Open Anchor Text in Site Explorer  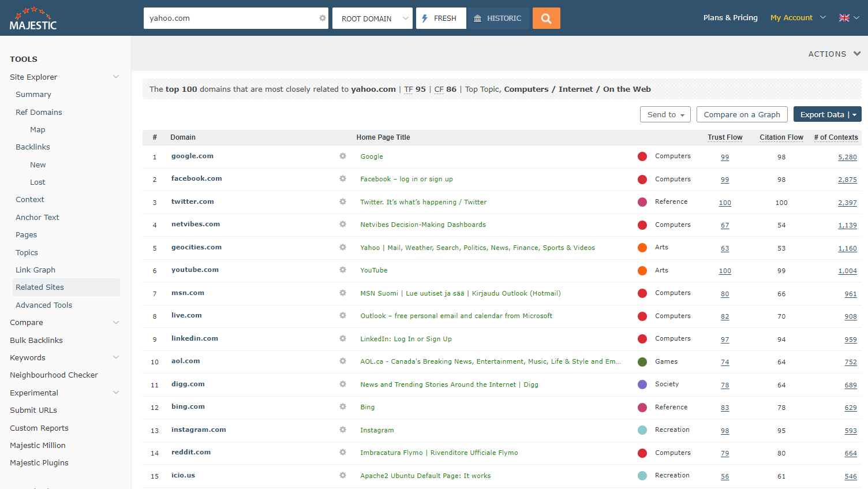(x=38, y=217)
